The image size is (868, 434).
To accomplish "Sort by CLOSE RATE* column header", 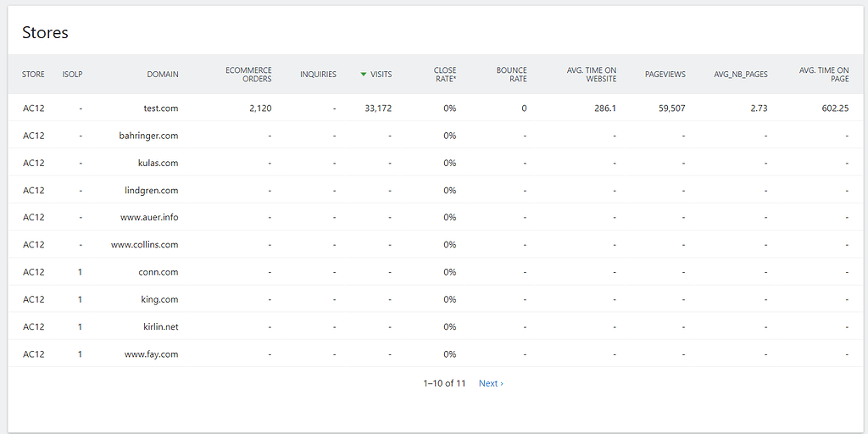I will pos(445,75).
